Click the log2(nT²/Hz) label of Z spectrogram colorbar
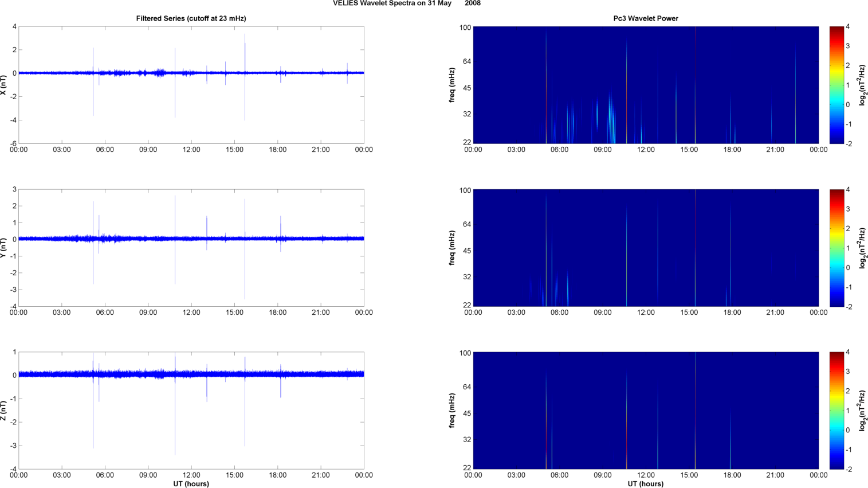 pos(862,411)
